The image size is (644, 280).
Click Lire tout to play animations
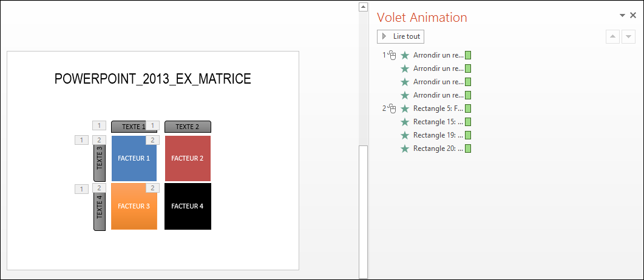tap(401, 36)
